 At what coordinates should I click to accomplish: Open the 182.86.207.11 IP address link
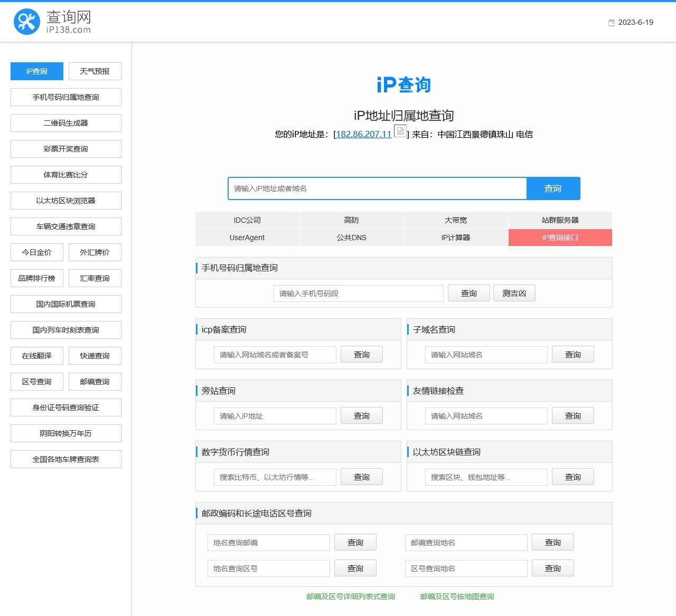tap(363, 134)
